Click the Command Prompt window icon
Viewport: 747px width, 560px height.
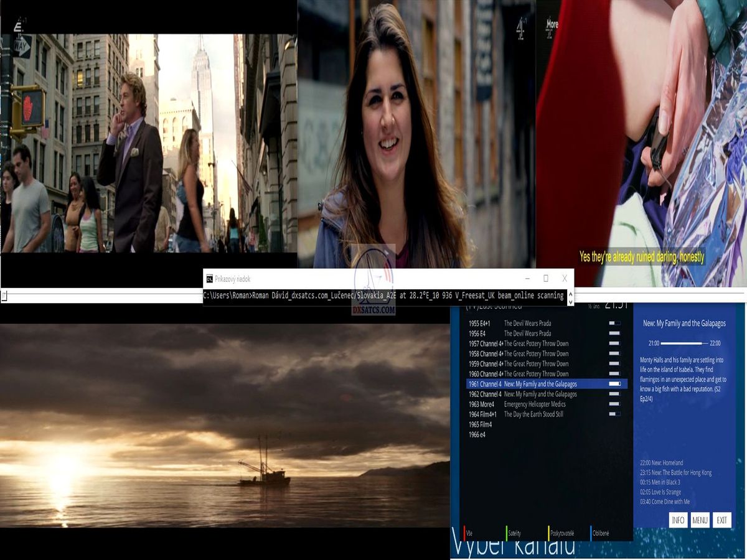point(210,279)
